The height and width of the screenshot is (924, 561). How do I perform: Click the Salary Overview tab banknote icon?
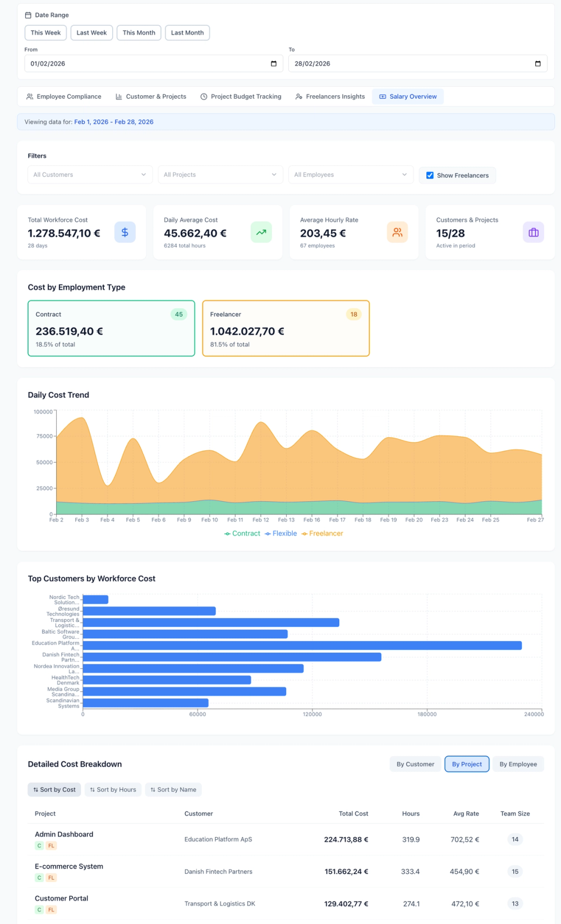pyautogui.click(x=383, y=96)
